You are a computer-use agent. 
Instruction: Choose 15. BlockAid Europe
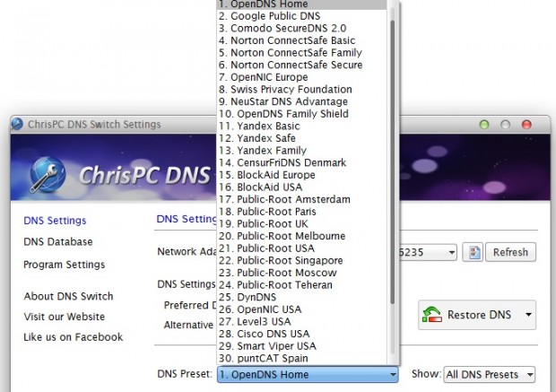[x=301, y=175]
